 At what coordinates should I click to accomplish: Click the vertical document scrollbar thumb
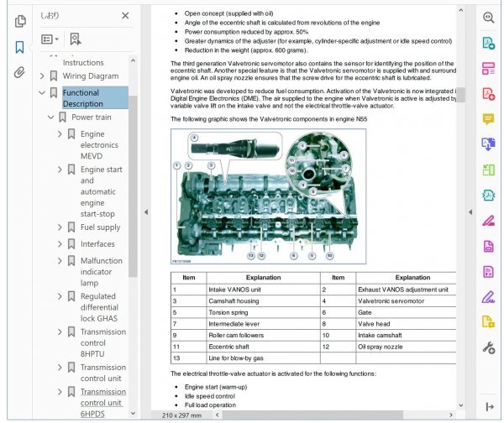[x=460, y=95]
